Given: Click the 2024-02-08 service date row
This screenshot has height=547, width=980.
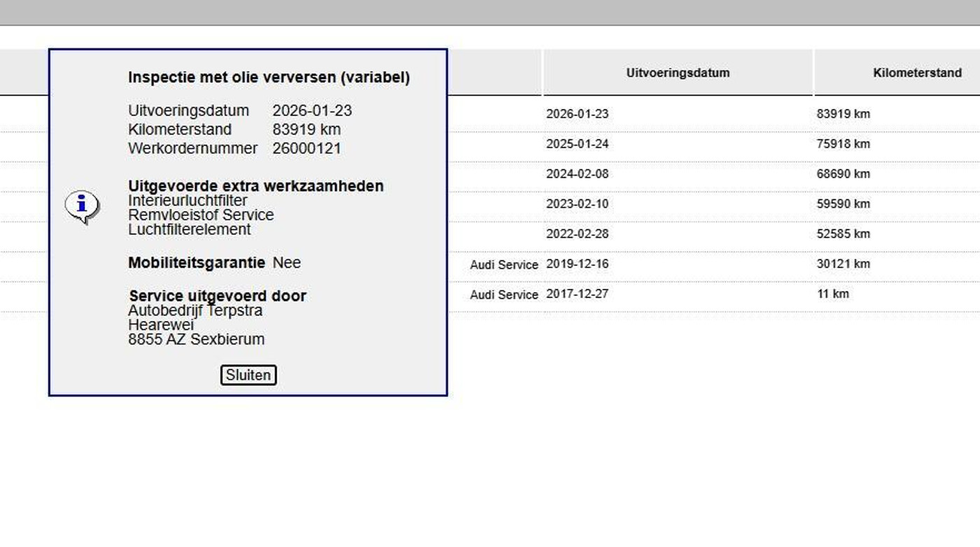Looking at the screenshot, I should click(x=577, y=174).
